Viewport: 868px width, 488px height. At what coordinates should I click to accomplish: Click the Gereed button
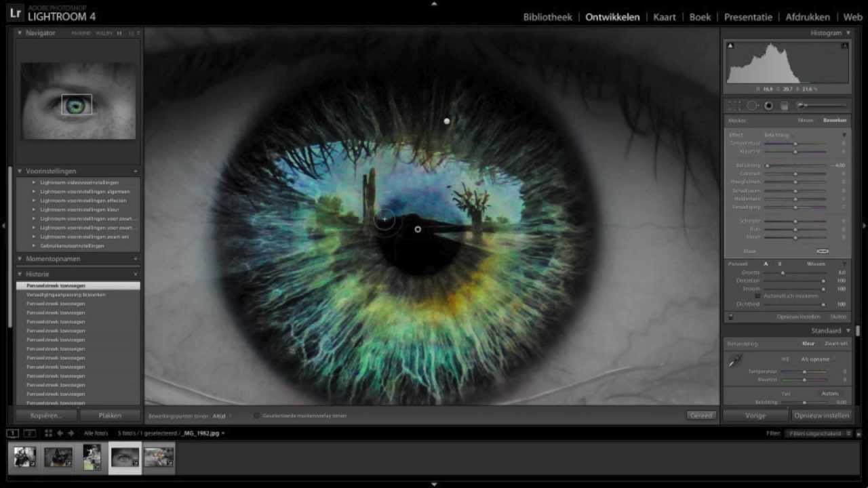coord(701,415)
